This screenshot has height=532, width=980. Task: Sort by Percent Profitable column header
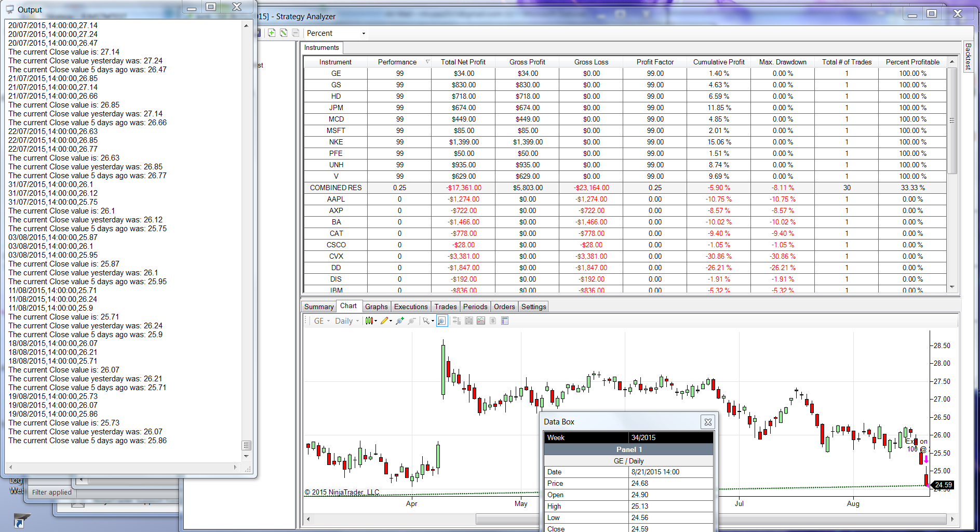tap(912, 62)
